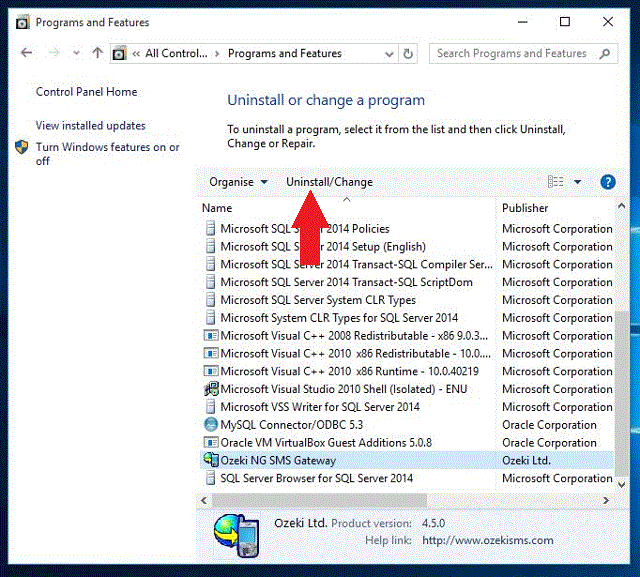The image size is (640, 577).
Task: Click Uninstall/Change in the toolbar
Action: click(x=329, y=182)
